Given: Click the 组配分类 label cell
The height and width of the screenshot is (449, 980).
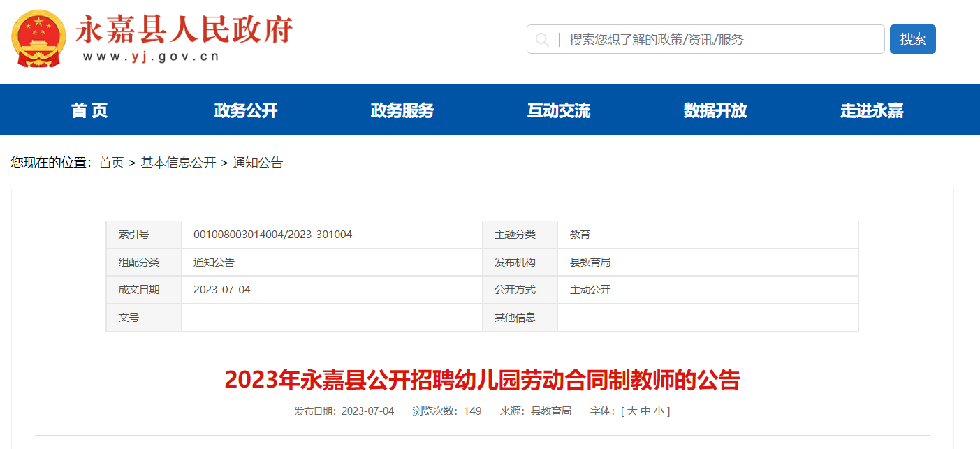Looking at the screenshot, I should 144,263.
